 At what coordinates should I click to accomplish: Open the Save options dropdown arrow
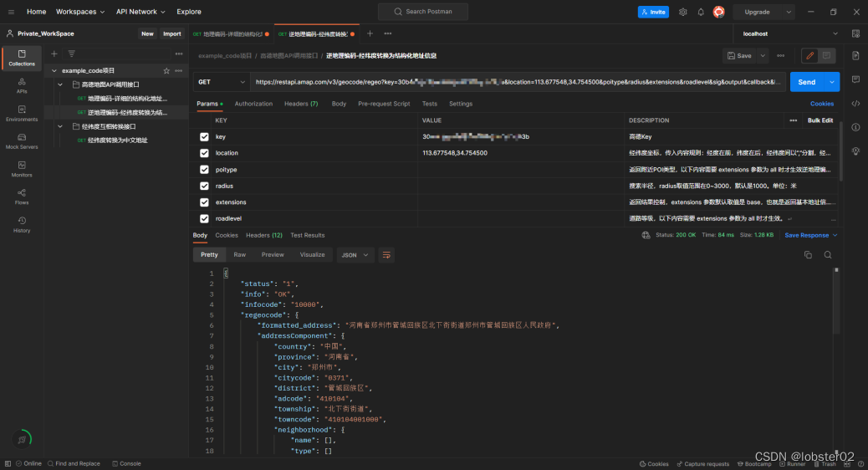click(x=763, y=55)
